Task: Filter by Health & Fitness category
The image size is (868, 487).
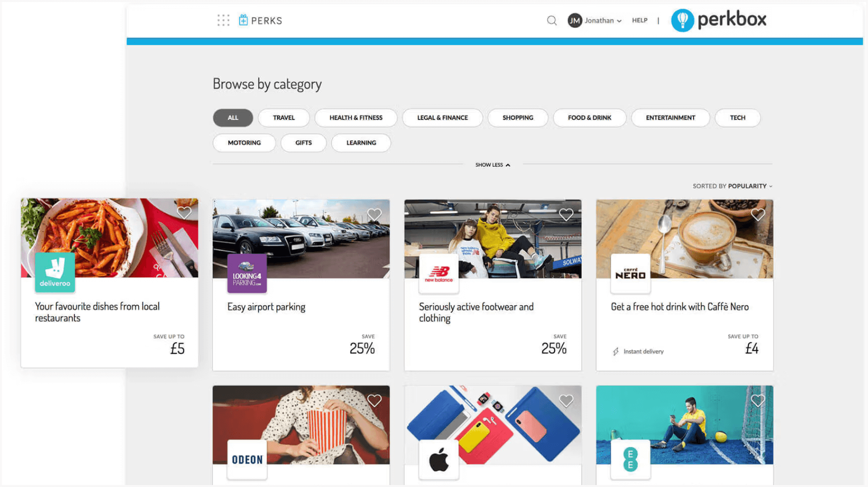Action: [356, 118]
